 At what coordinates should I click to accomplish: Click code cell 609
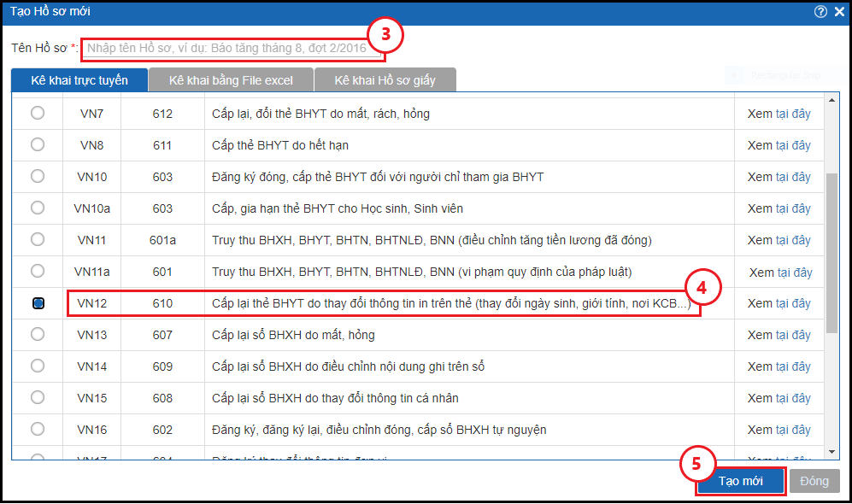(x=162, y=366)
